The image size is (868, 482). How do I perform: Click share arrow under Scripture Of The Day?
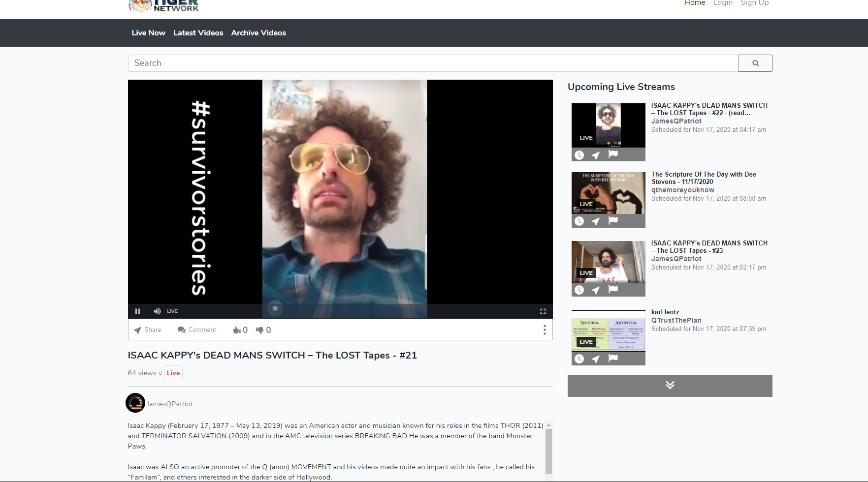tap(596, 221)
